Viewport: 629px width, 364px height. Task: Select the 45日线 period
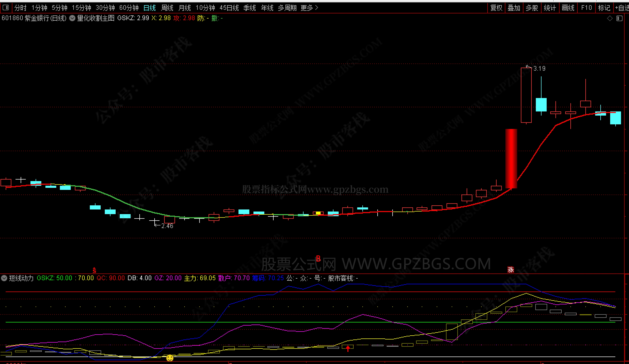click(229, 8)
